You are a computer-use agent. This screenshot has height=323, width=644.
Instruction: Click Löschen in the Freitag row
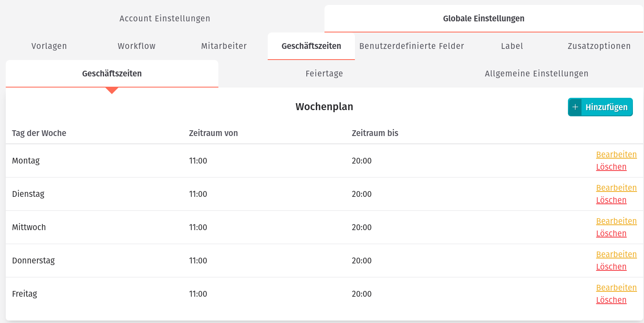click(x=612, y=300)
